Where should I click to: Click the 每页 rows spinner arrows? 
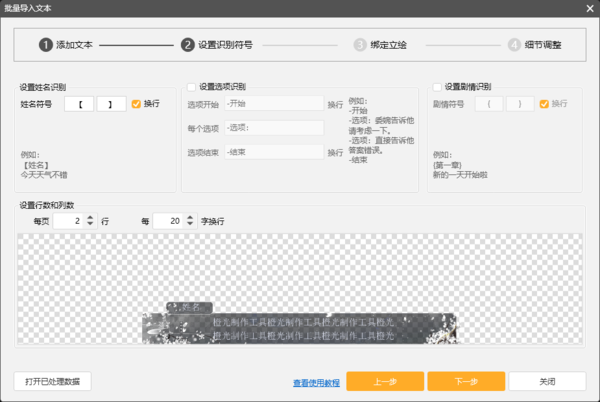click(91, 220)
